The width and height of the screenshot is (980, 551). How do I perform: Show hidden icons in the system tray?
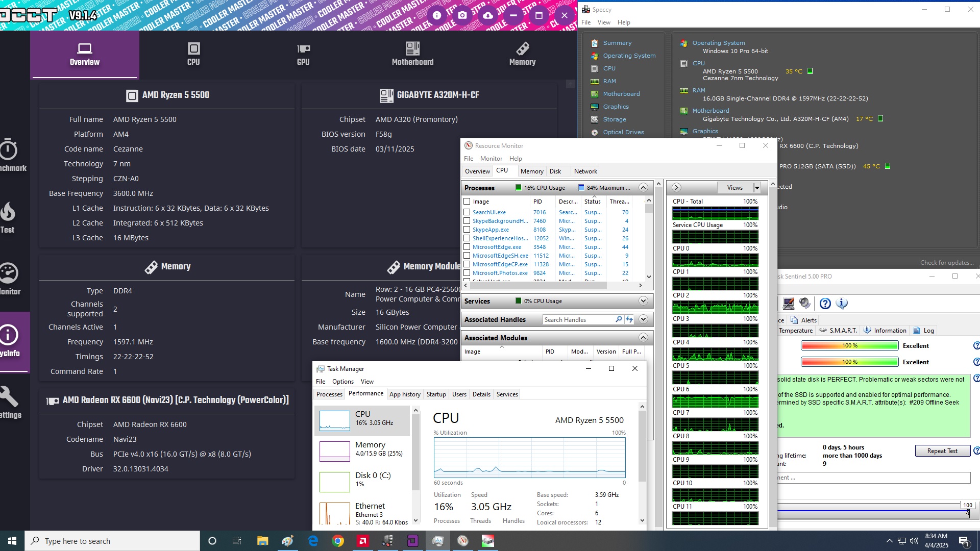click(889, 541)
